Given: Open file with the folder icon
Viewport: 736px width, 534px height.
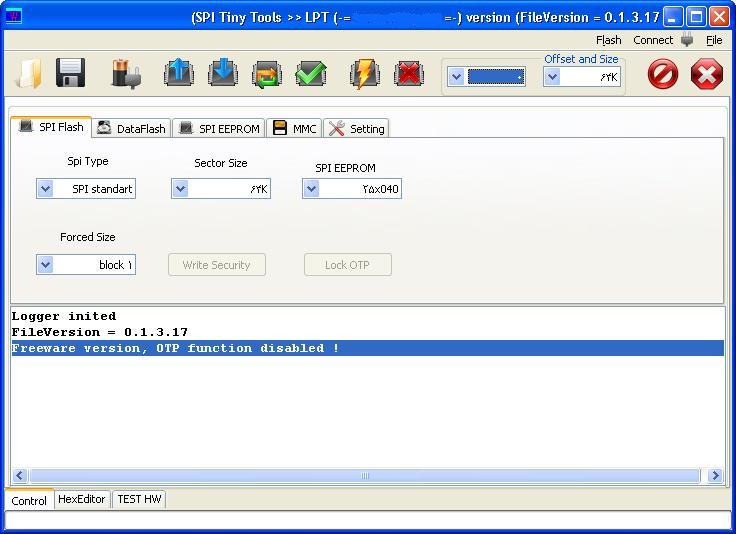Looking at the screenshot, I should pyautogui.click(x=29, y=73).
